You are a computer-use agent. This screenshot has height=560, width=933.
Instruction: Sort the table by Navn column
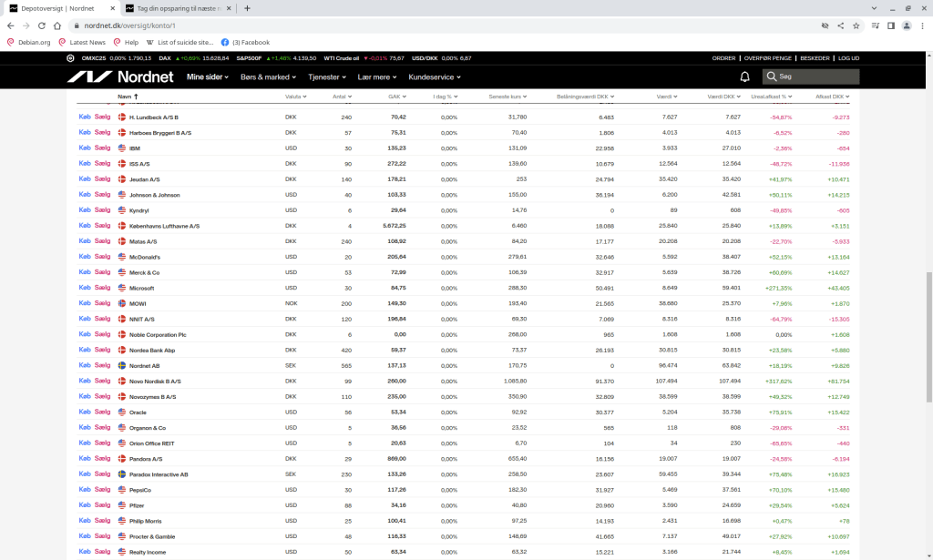125,96
